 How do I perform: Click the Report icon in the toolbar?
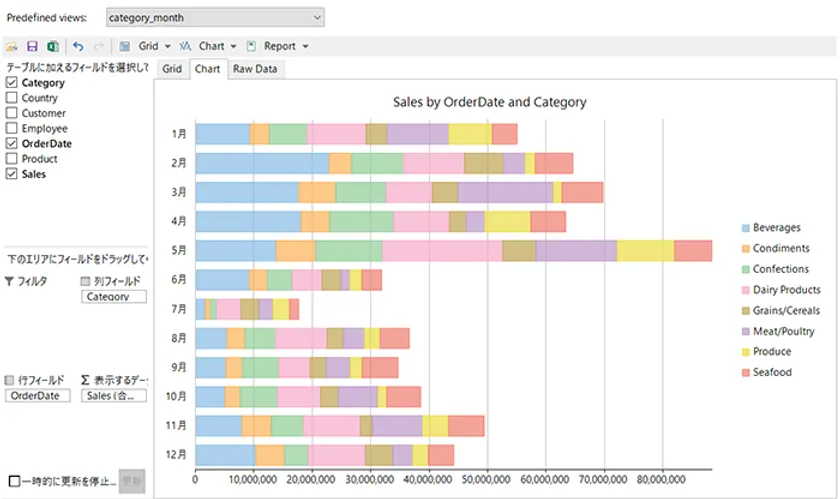251,46
